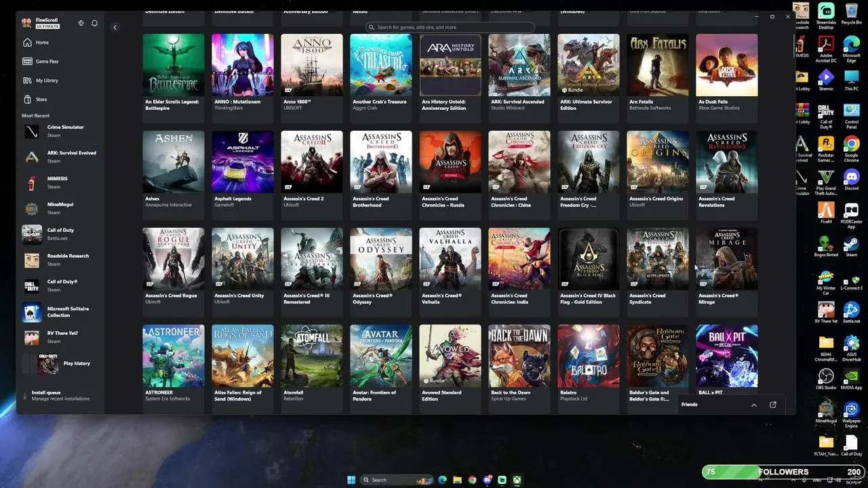Screen dimensions: 868x488
Task: Pop out the Friends panel
Action: (x=772, y=405)
